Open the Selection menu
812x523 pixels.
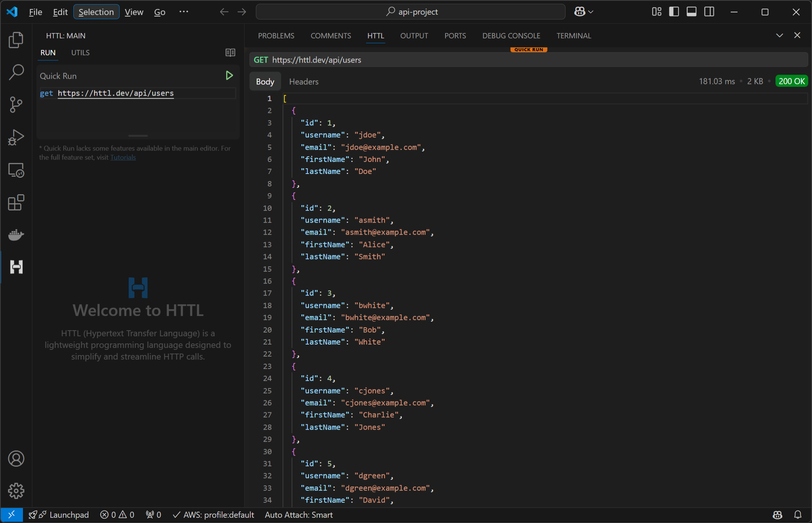[96, 12]
